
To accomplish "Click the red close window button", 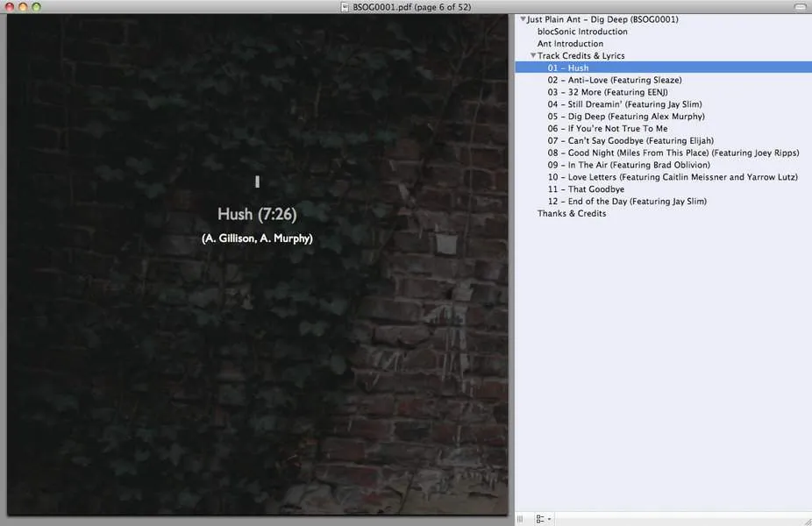I will [x=10, y=7].
